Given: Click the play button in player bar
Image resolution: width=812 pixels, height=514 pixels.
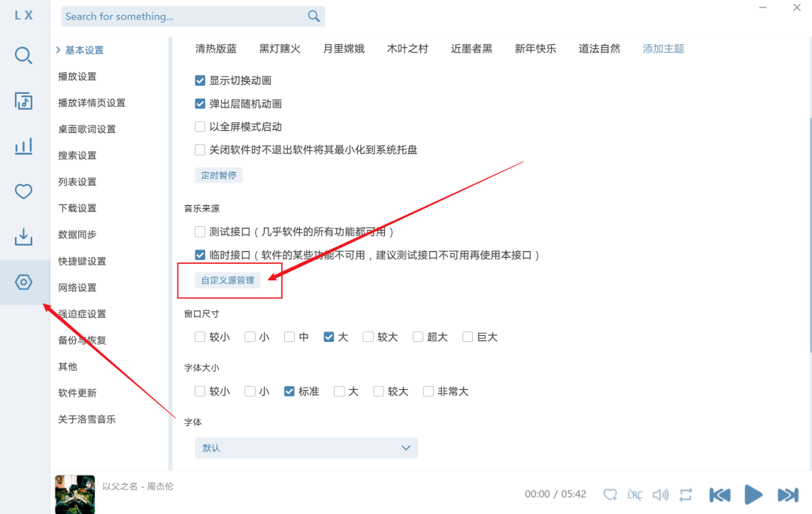Looking at the screenshot, I should [753, 494].
